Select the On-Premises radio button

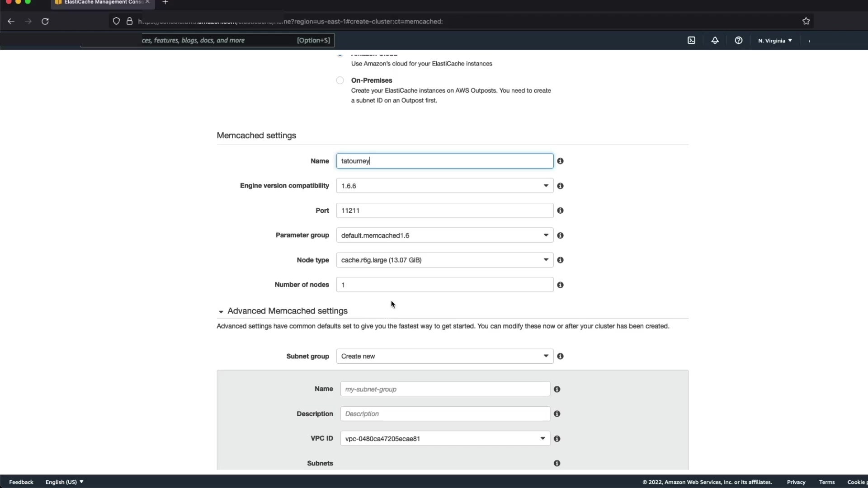340,80
